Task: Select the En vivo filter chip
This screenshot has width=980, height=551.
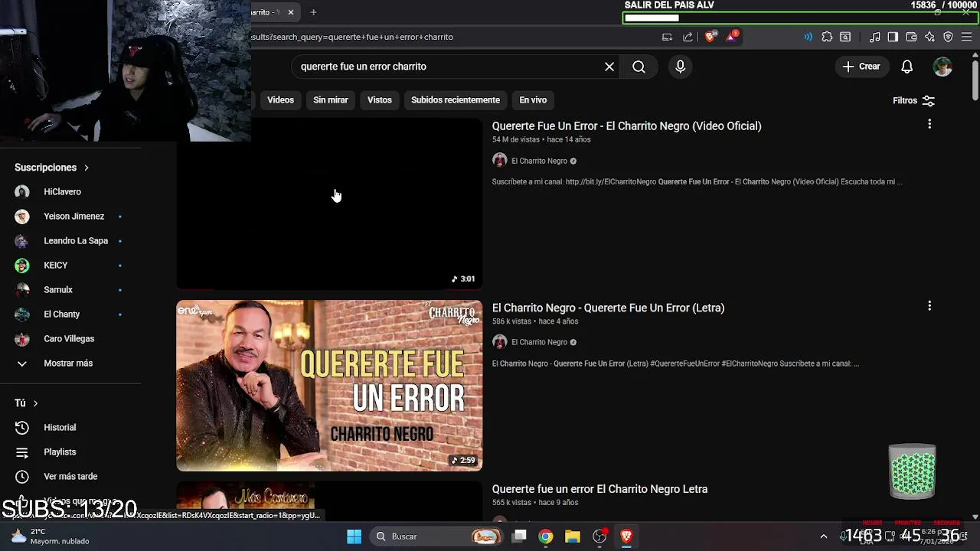Action: tap(533, 100)
